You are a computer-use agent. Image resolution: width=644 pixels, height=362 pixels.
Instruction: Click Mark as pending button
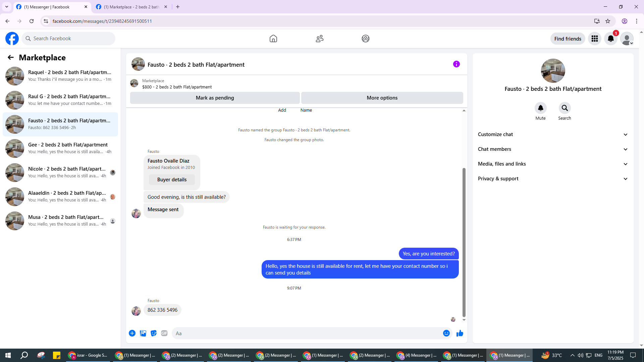tap(215, 98)
